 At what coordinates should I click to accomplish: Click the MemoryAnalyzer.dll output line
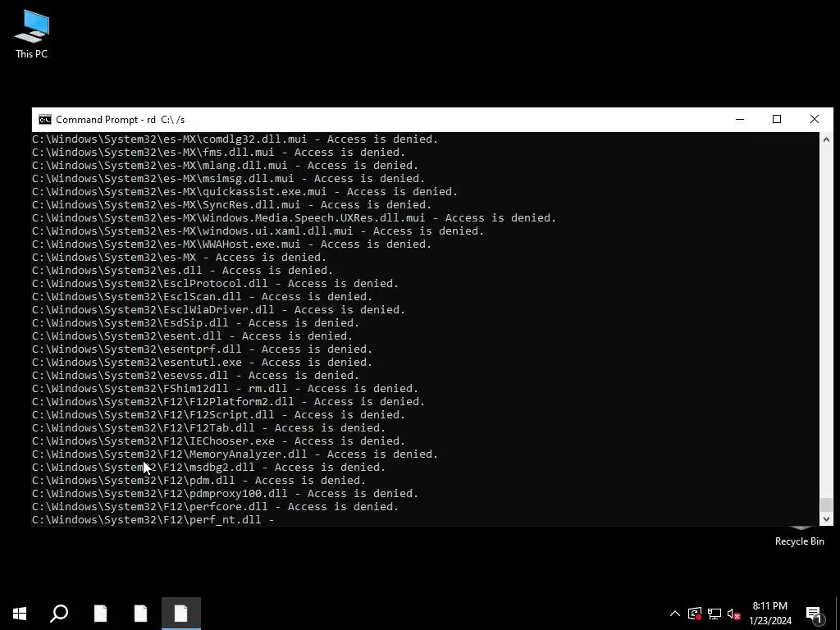pos(235,454)
